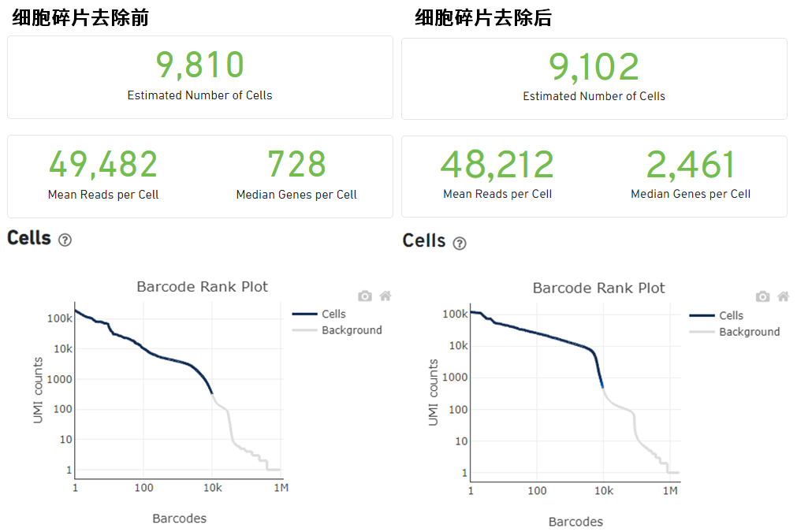
Task: Open the help tooltip beside right Cells heading
Action: (460, 244)
